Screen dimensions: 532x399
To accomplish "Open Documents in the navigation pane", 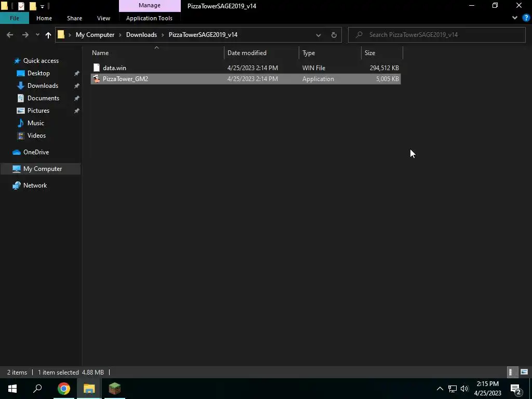I will point(43,98).
